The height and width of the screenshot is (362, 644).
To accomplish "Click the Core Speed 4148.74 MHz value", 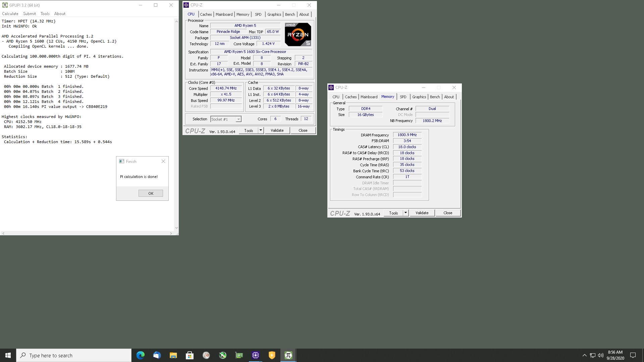I will pyautogui.click(x=226, y=88).
